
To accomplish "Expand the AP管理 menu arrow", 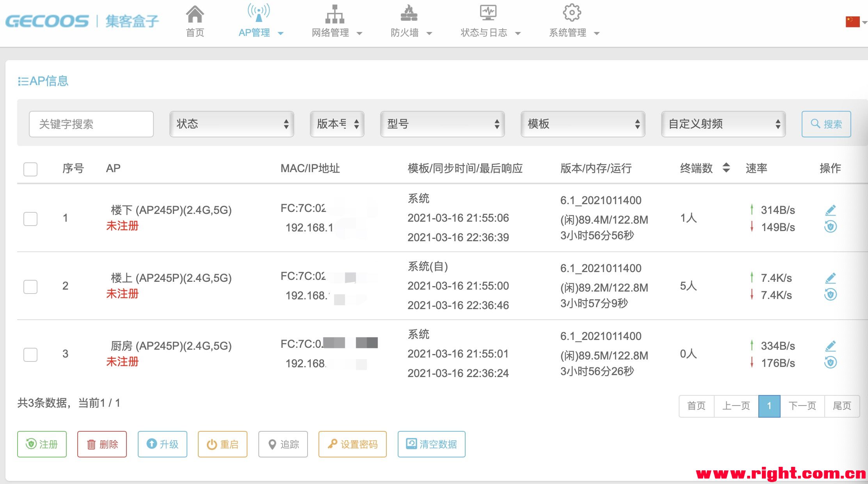I will (281, 34).
